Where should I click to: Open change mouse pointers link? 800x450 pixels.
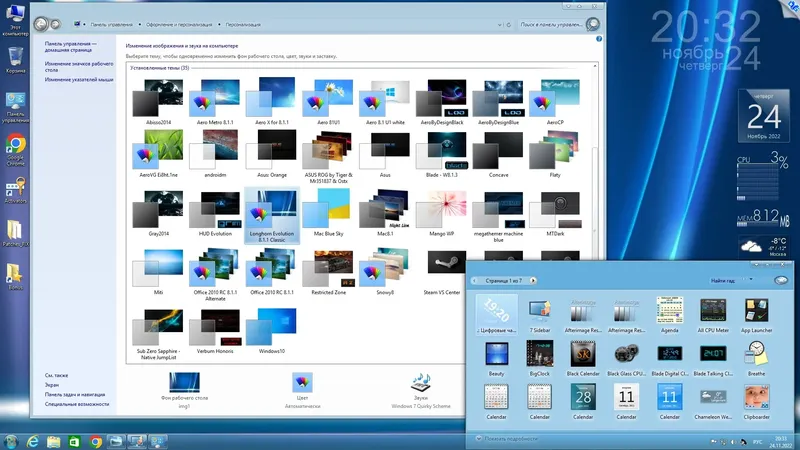point(79,80)
